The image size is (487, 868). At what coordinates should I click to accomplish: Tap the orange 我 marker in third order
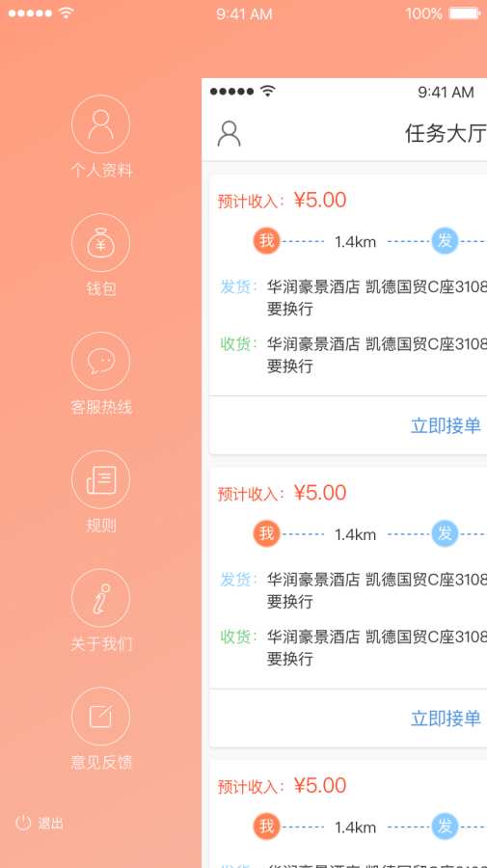[x=267, y=827]
